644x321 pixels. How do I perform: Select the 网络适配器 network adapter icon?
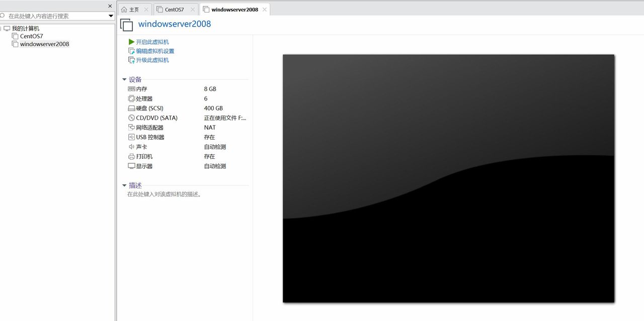[131, 127]
